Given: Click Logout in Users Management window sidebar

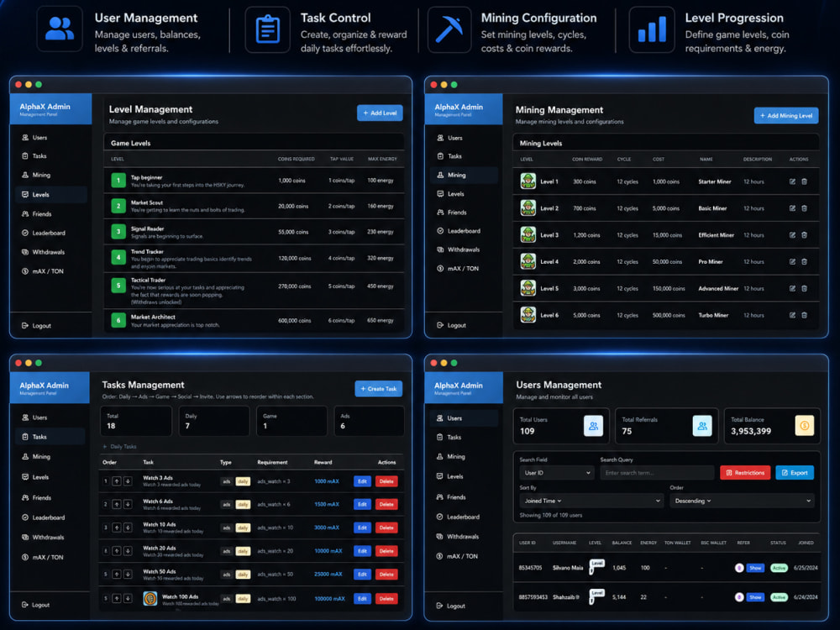Looking at the screenshot, I should 451,606.
